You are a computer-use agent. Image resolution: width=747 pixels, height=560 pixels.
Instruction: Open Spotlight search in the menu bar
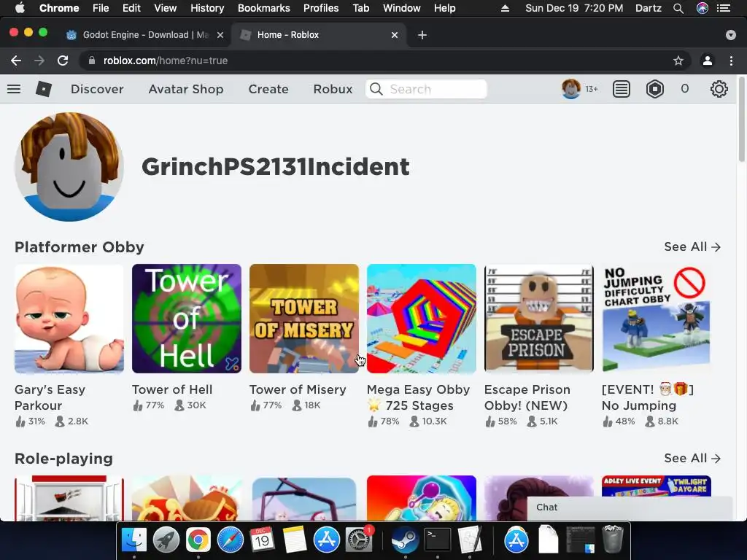click(x=678, y=8)
